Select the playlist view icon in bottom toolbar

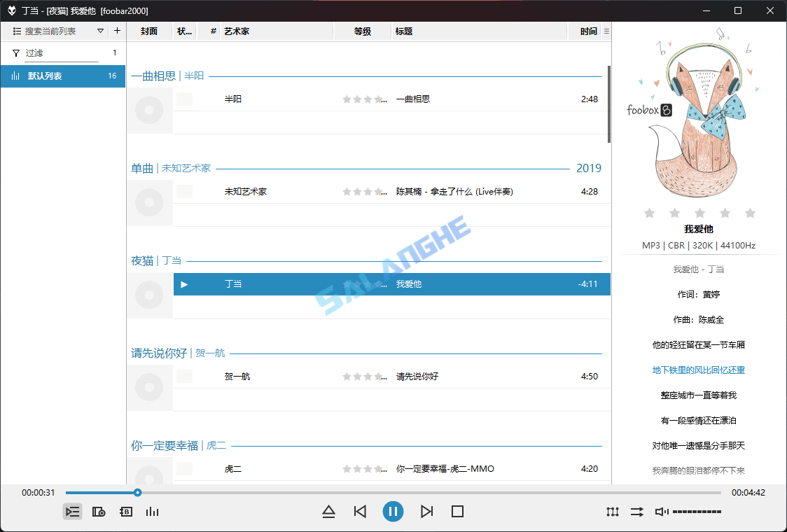click(73, 512)
